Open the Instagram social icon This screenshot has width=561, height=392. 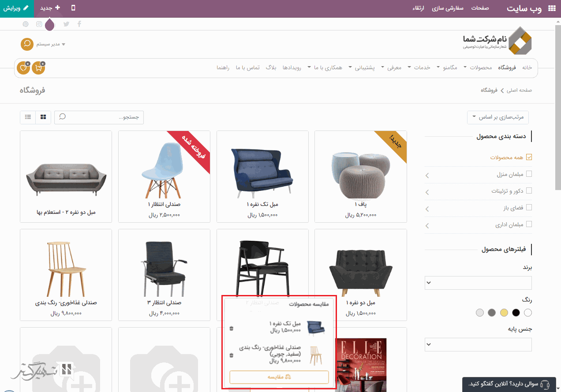[39, 24]
